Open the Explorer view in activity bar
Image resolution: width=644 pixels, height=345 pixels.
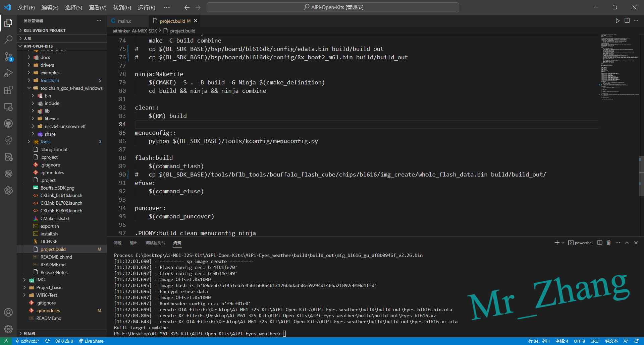[x=8, y=23]
